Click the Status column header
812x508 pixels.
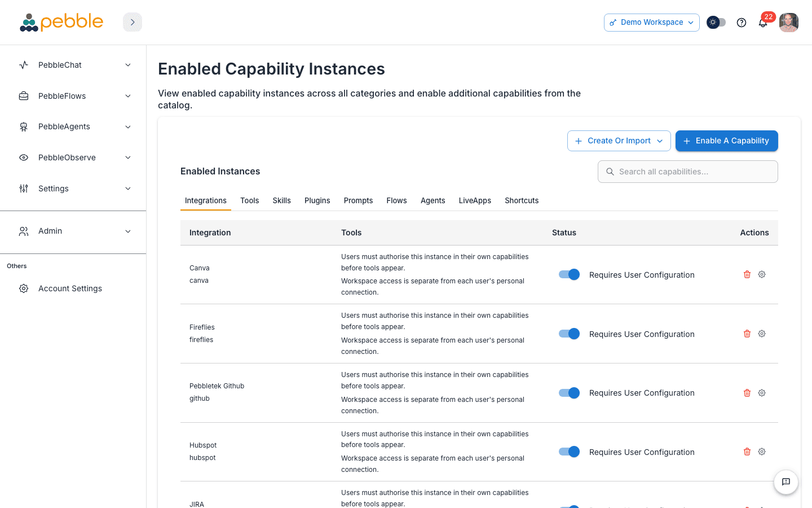coord(564,233)
